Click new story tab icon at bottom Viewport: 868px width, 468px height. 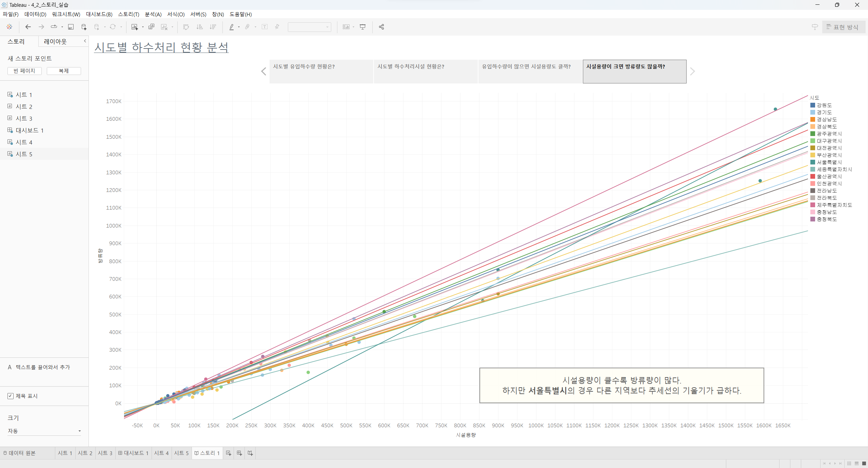coord(250,453)
